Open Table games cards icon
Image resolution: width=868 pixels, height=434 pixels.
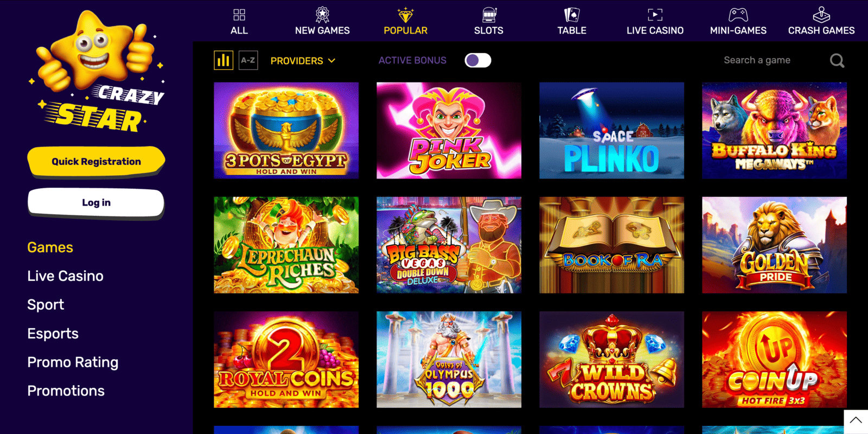click(x=572, y=15)
